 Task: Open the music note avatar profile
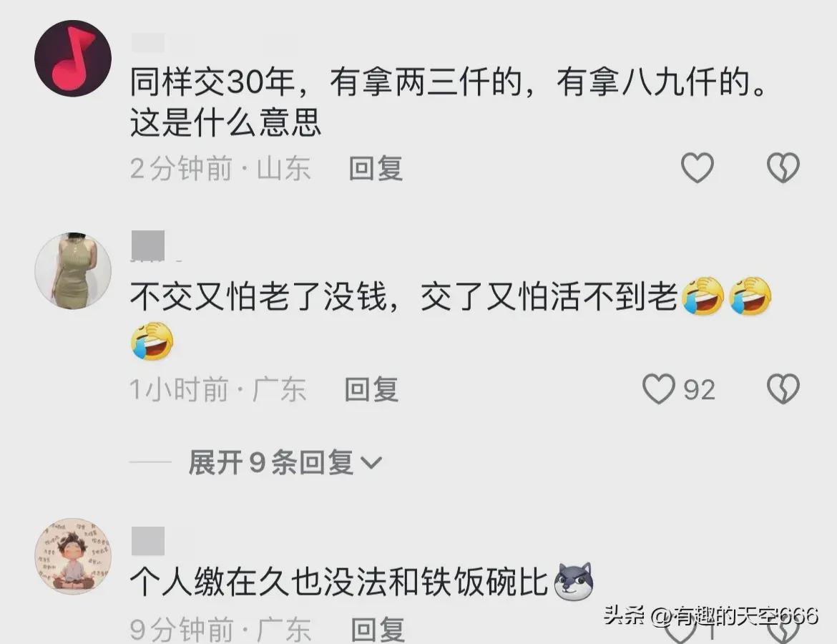(73, 58)
